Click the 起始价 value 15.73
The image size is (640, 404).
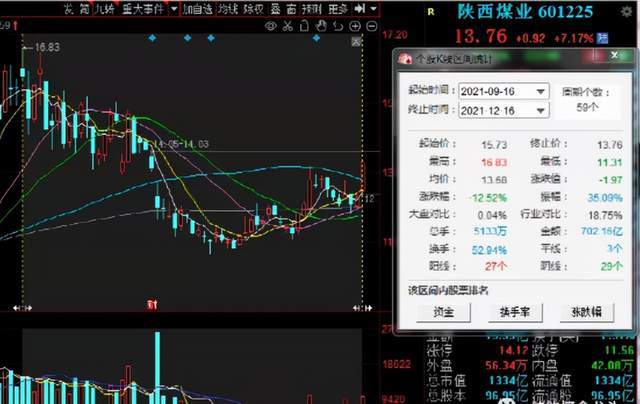coord(494,145)
